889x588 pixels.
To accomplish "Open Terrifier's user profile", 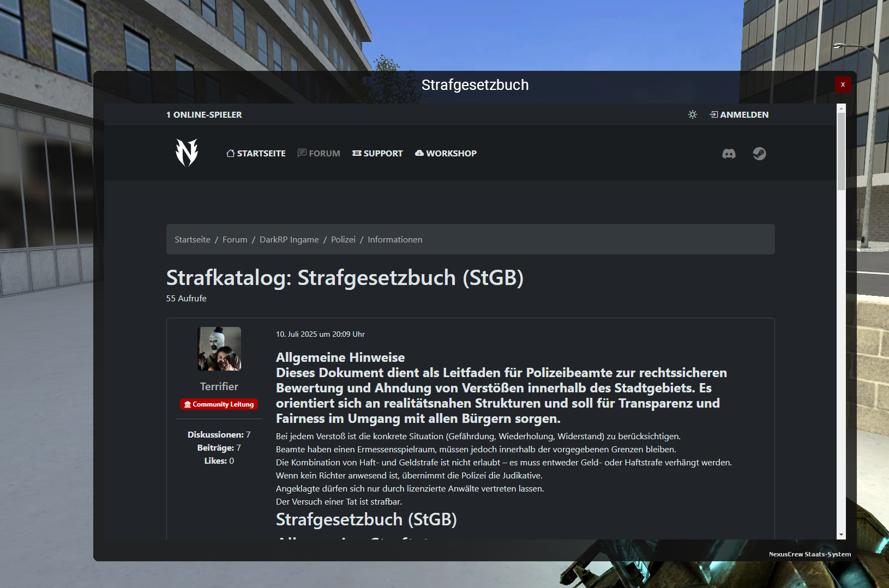I will pyautogui.click(x=219, y=386).
